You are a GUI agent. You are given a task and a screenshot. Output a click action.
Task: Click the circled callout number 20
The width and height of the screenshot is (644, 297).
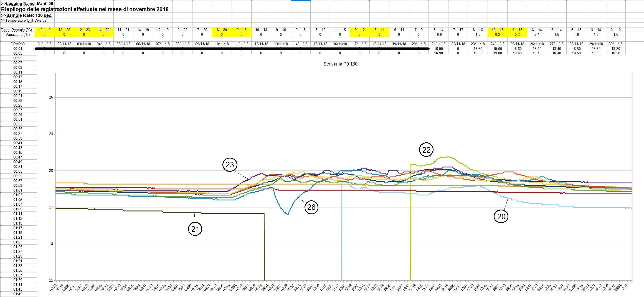[x=501, y=217]
